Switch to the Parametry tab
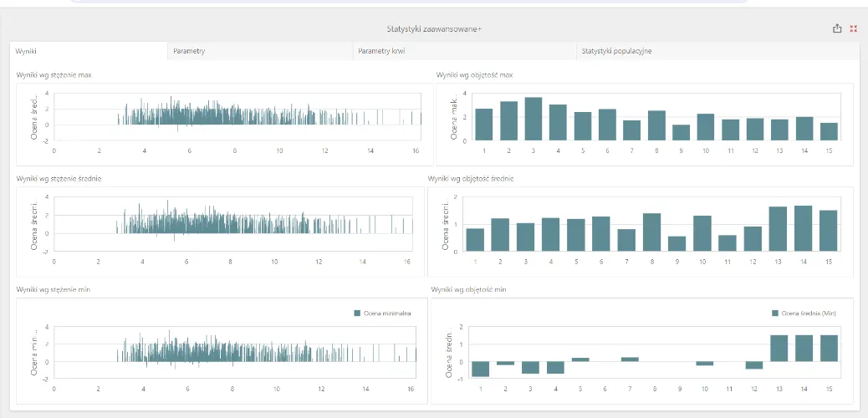Image resolution: width=868 pixels, height=418 pixels. point(260,51)
